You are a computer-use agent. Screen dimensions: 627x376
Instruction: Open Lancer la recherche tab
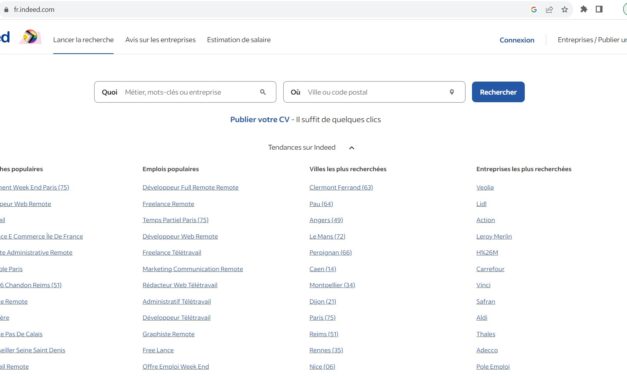tap(83, 40)
